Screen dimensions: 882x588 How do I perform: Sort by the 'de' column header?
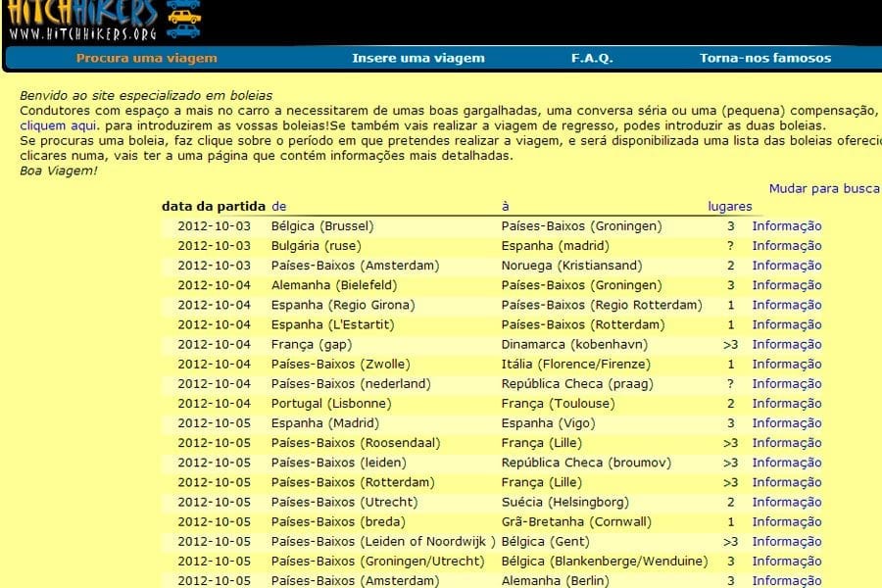[278, 206]
